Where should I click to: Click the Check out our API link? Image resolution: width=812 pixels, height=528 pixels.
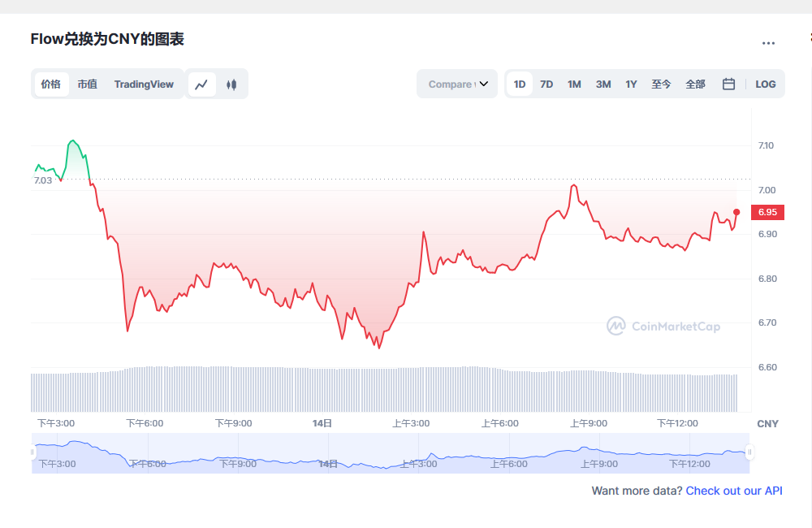tap(734, 491)
